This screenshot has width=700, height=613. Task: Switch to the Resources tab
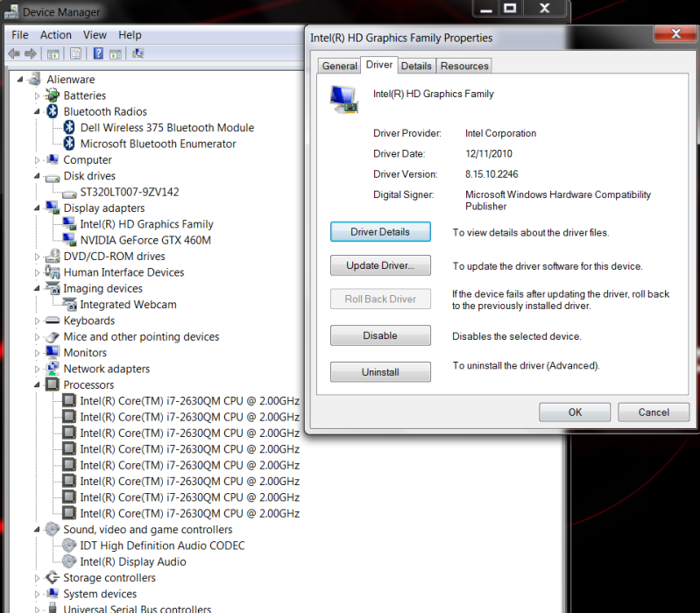[x=464, y=66]
